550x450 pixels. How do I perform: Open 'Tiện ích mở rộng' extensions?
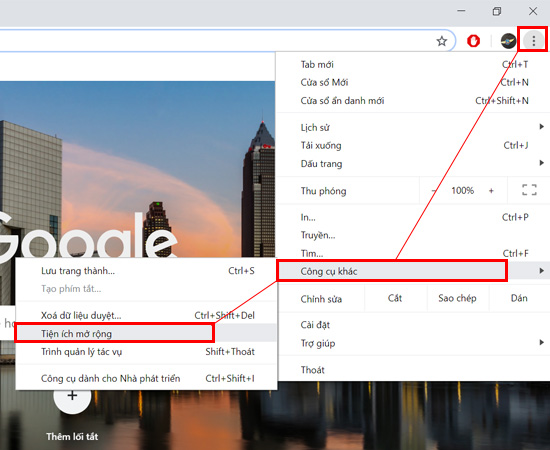[146, 333]
